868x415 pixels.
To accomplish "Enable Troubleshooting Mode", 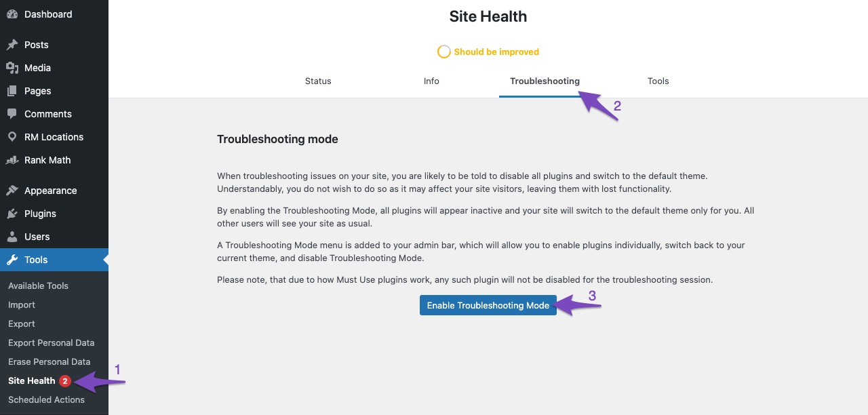I will pos(488,305).
